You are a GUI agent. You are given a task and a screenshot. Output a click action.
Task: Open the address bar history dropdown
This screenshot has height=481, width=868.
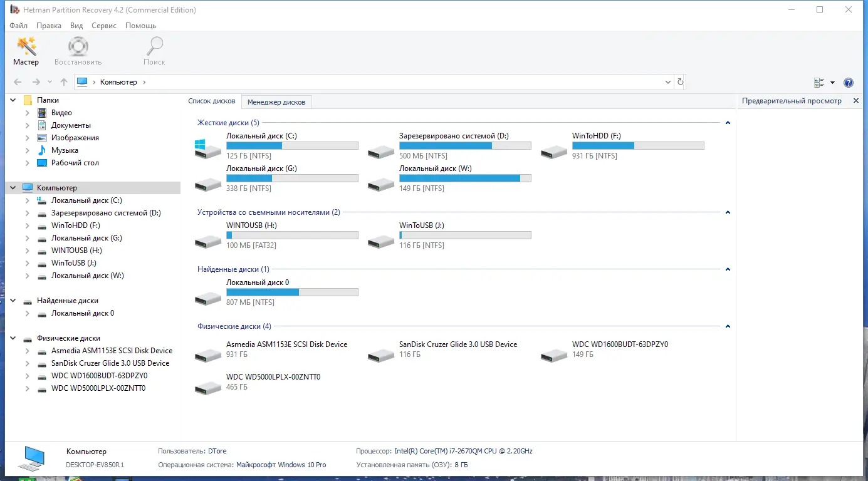(668, 82)
